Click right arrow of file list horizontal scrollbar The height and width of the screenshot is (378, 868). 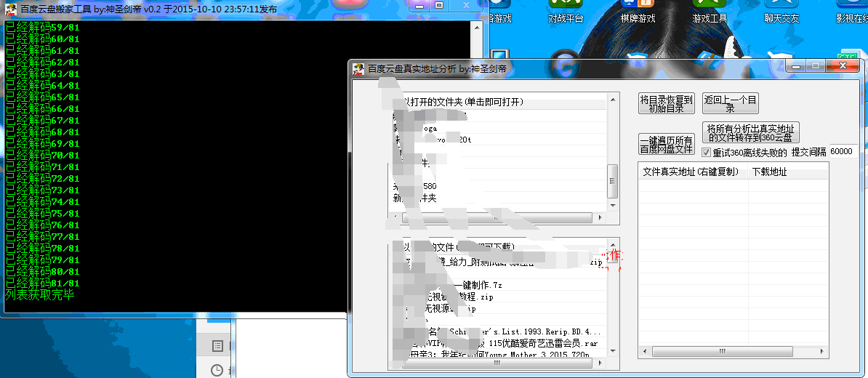pyautogui.click(x=600, y=363)
